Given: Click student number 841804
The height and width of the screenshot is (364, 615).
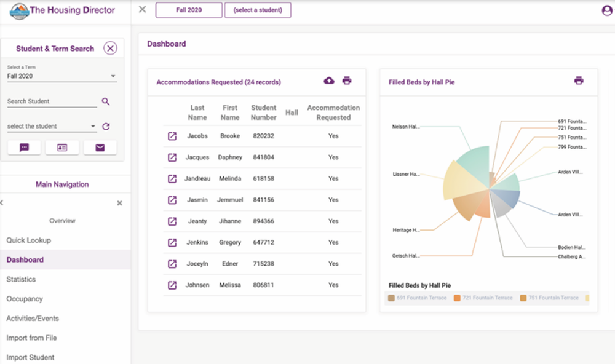Looking at the screenshot, I should pyautogui.click(x=264, y=157).
